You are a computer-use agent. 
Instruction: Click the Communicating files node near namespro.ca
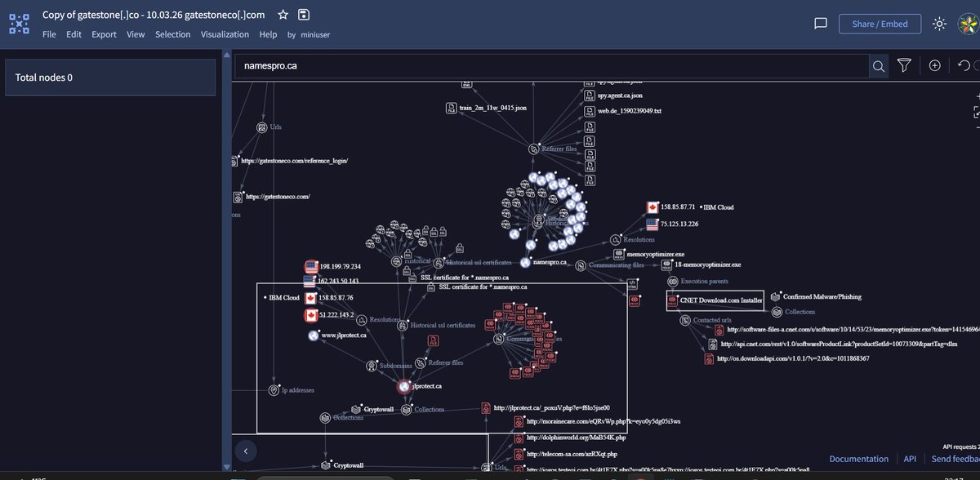click(581, 265)
